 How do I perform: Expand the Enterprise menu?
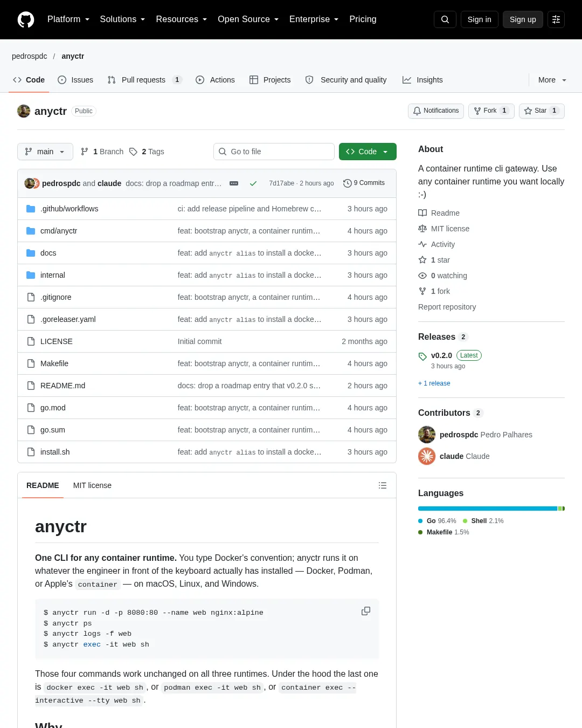314,19
